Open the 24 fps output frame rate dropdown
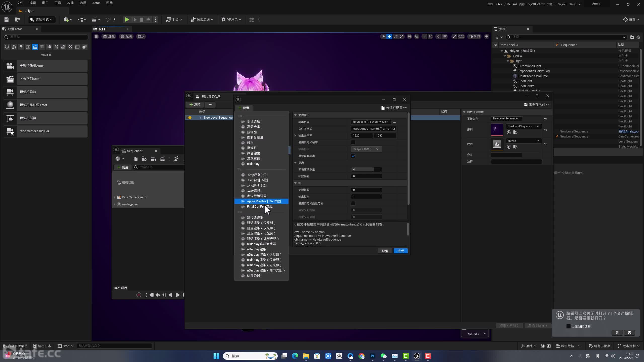 point(366,149)
